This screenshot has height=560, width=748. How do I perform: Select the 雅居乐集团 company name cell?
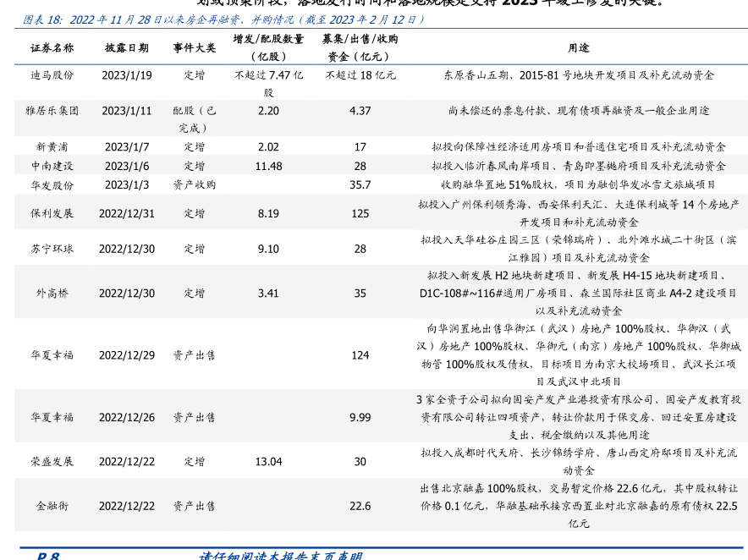(52, 111)
